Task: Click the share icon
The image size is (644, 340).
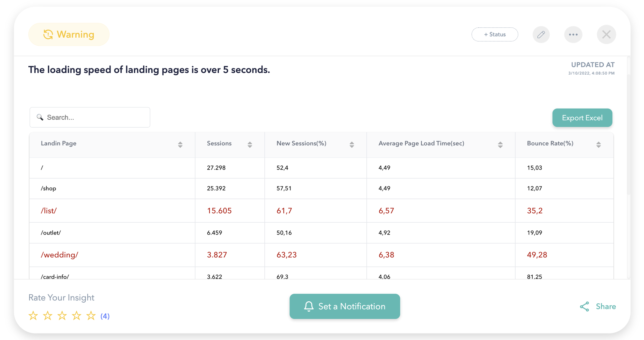Action: point(584,307)
